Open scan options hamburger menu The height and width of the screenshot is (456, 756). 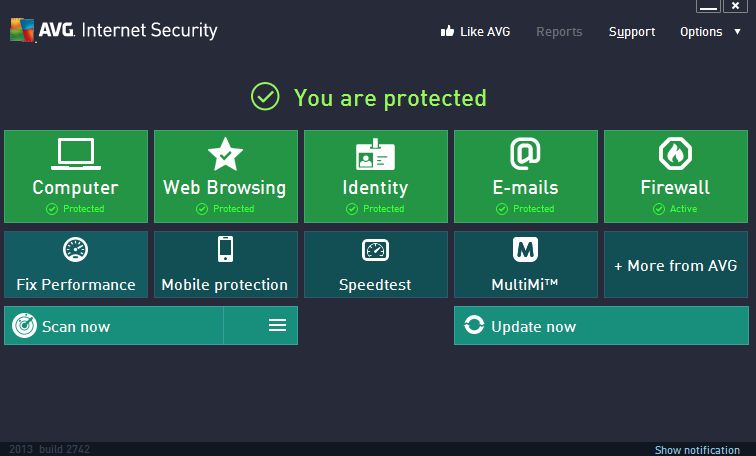coord(277,325)
